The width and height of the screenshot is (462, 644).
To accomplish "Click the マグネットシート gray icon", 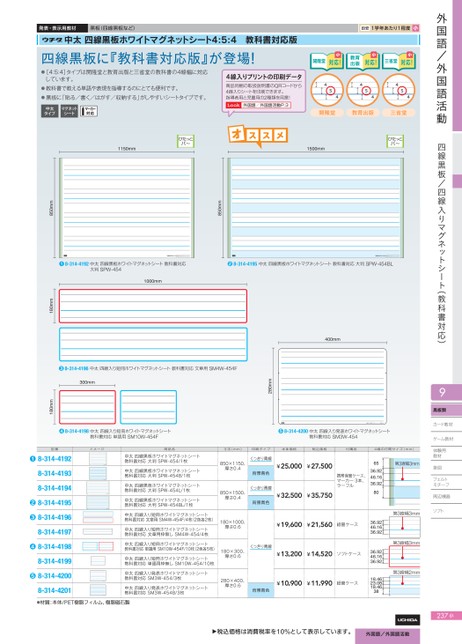I will pyautogui.click(x=69, y=111).
